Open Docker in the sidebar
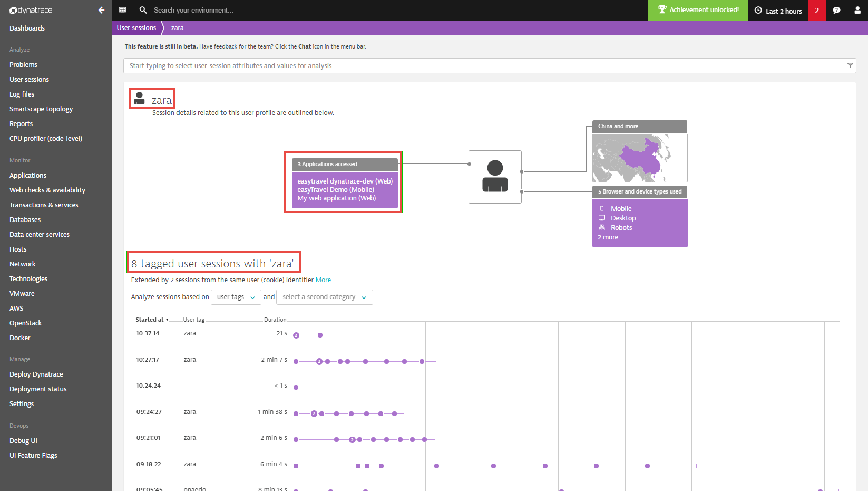 click(20, 338)
